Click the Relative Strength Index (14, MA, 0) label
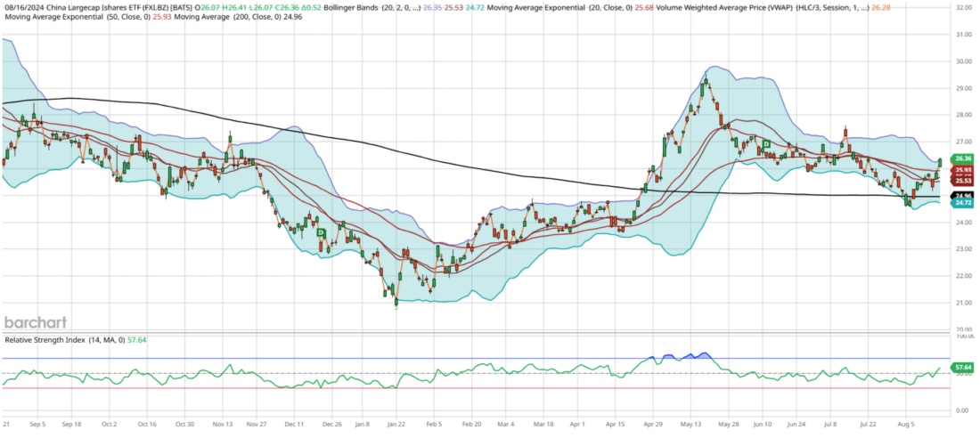 click(x=65, y=340)
